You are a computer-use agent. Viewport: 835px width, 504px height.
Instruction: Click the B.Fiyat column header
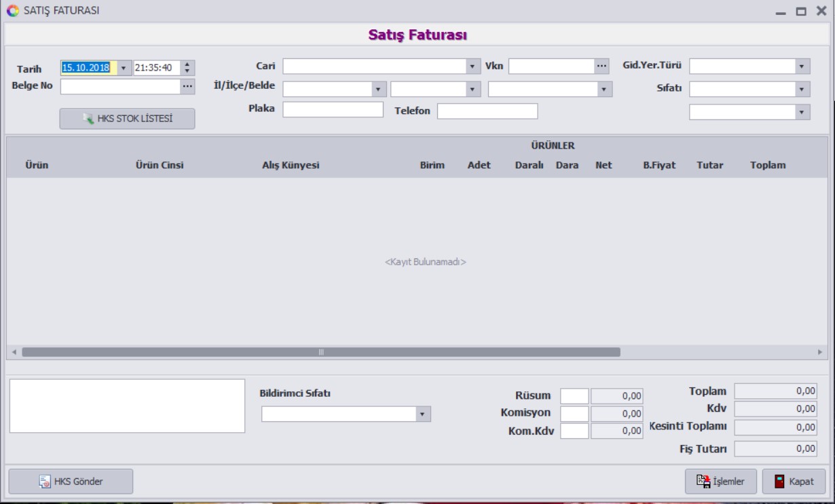[x=659, y=165]
